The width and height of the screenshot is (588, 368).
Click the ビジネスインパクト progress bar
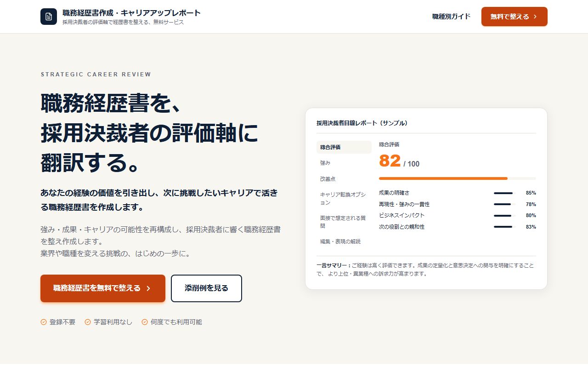pos(505,216)
